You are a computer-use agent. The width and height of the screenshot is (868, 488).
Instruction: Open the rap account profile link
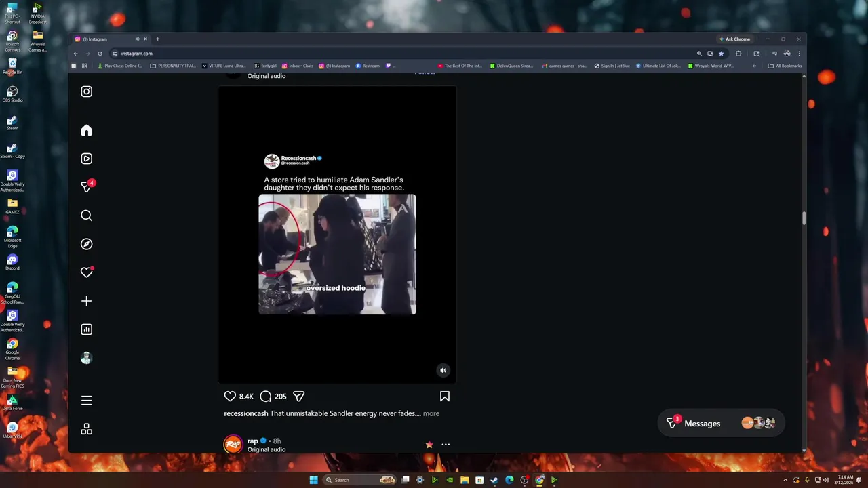pos(252,441)
